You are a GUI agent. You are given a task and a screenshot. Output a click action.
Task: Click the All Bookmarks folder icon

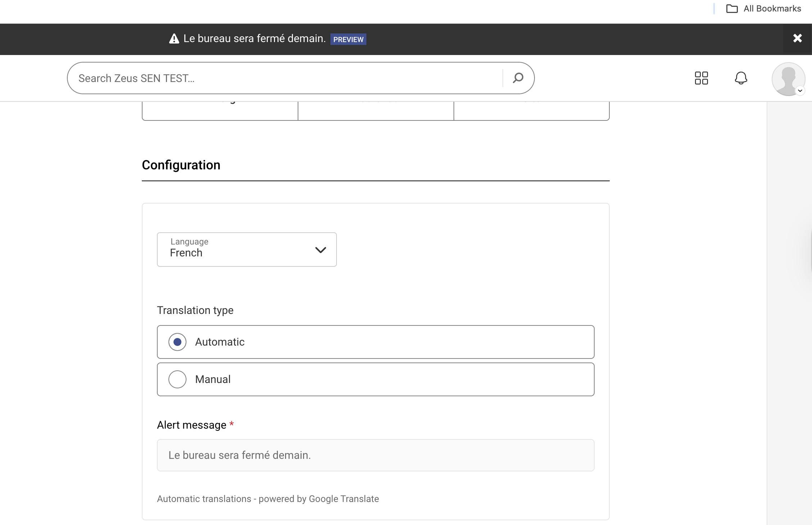coord(732,9)
